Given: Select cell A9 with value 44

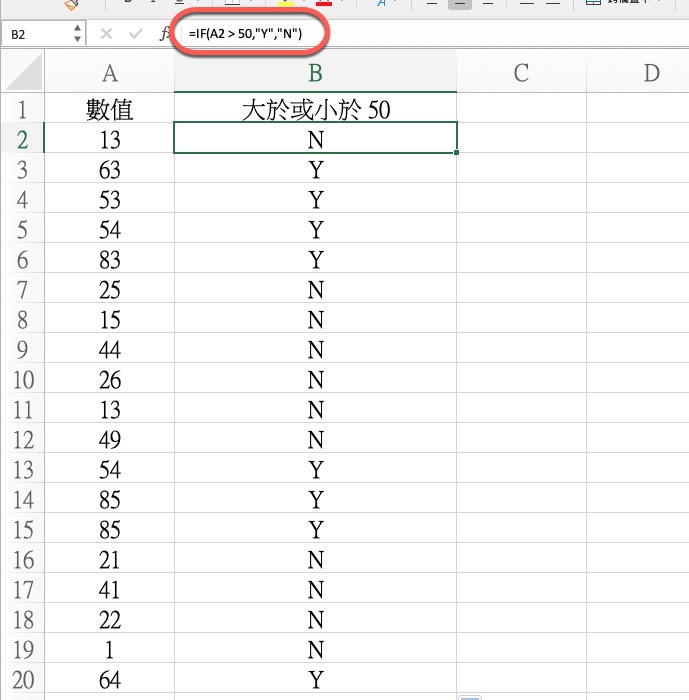Looking at the screenshot, I should 109,349.
